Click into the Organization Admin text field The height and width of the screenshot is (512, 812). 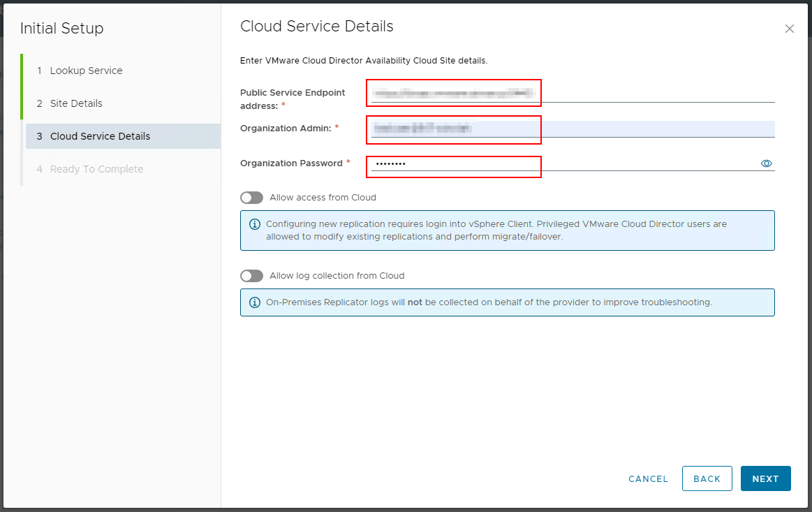pos(573,129)
